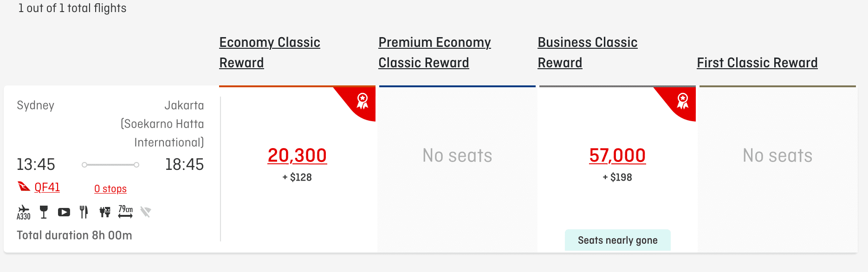Click the wine glass beverages icon
The height and width of the screenshot is (272, 868).
(44, 212)
